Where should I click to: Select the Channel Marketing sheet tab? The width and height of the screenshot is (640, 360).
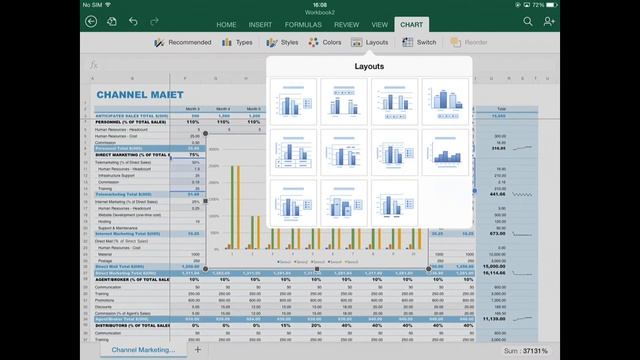[143, 350]
